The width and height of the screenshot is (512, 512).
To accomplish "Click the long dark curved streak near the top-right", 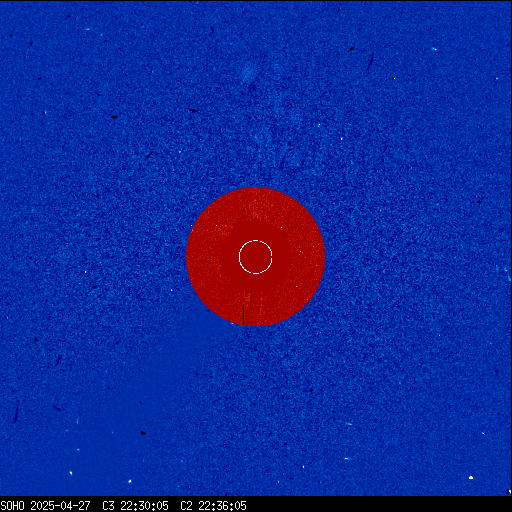I will coord(370,62).
